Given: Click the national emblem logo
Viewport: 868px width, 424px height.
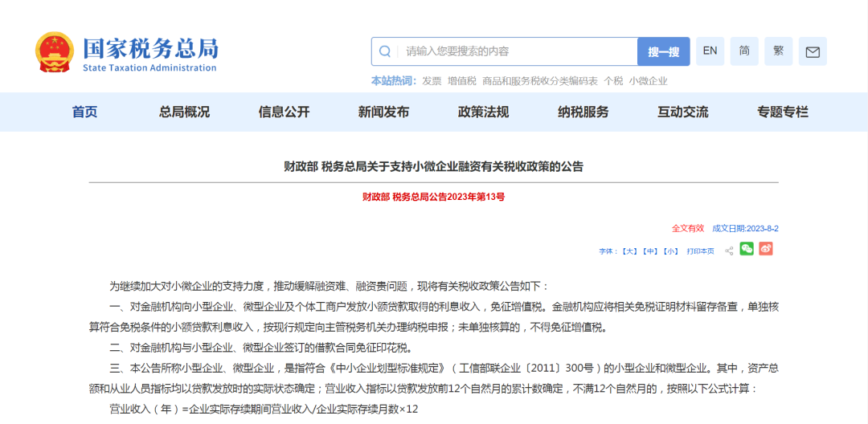Looking at the screenshot, I should tap(55, 52).
